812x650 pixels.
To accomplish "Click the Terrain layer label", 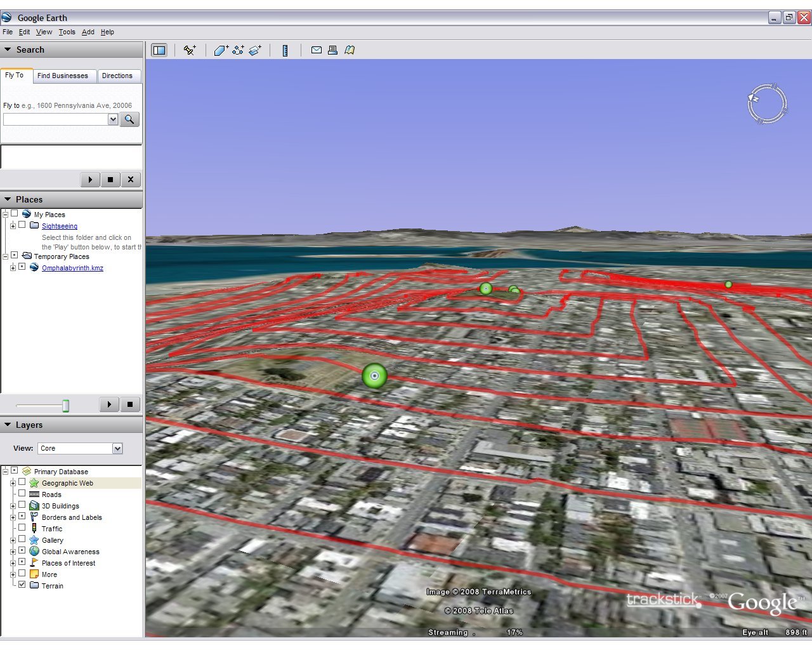I will 53,586.
